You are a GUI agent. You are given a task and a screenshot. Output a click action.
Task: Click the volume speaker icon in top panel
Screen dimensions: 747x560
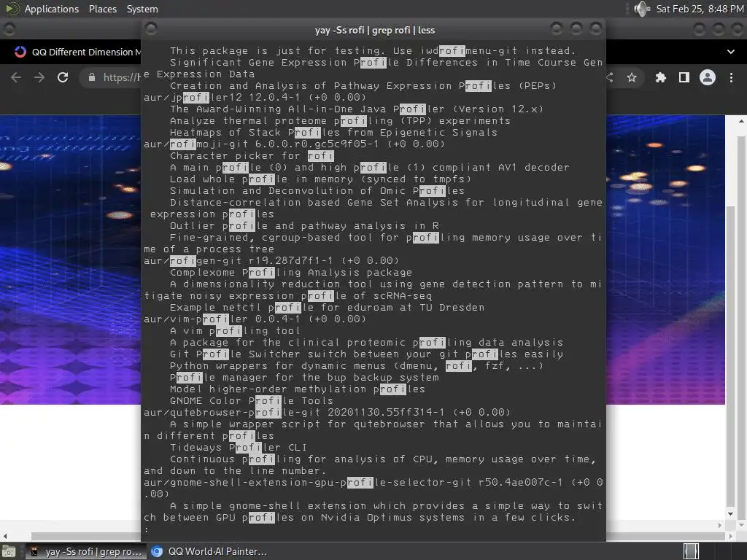642,9
